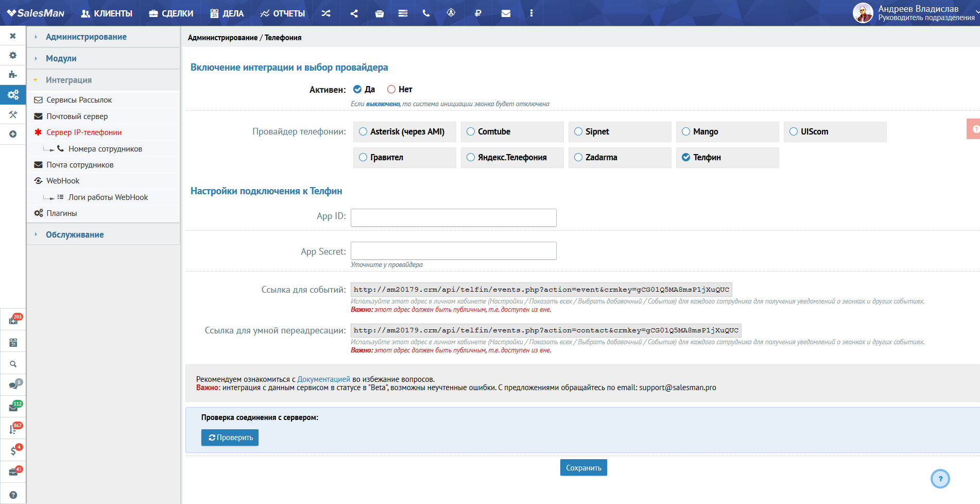The image size is (980, 504).
Task: Open the ОТЧЕТЫ menu
Action: pyautogui.click(x=283, y=13)
